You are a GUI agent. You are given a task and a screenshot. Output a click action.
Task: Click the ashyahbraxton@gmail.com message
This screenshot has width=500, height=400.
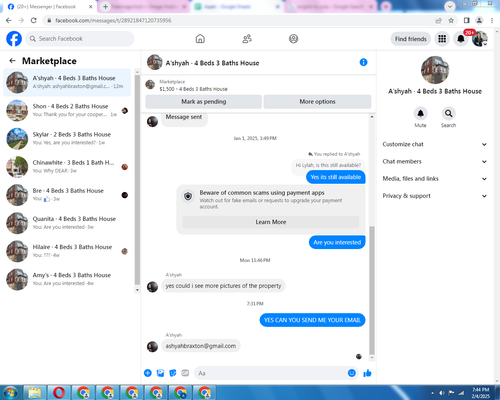201,346
